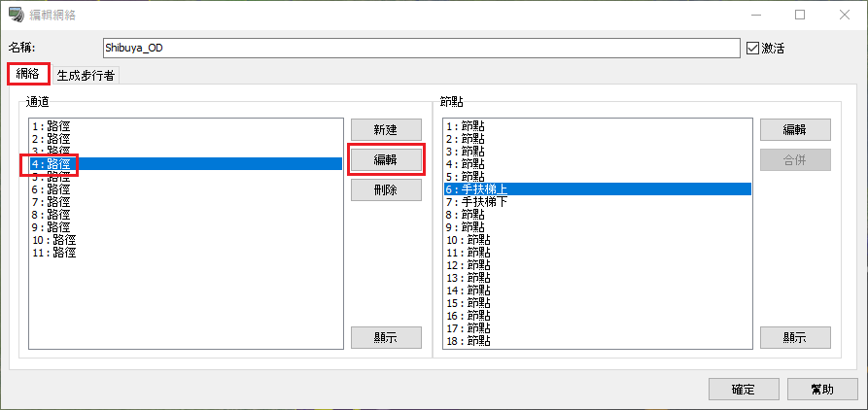The width and height of the screenshot is (868, 410).
Task: Select path row 7：路徑
Action: (186, 202)
